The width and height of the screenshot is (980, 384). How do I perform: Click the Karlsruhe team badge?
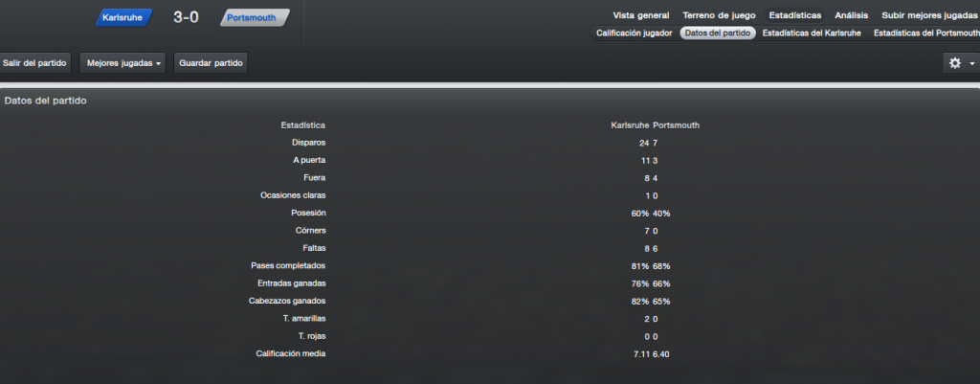coord(123,17)
